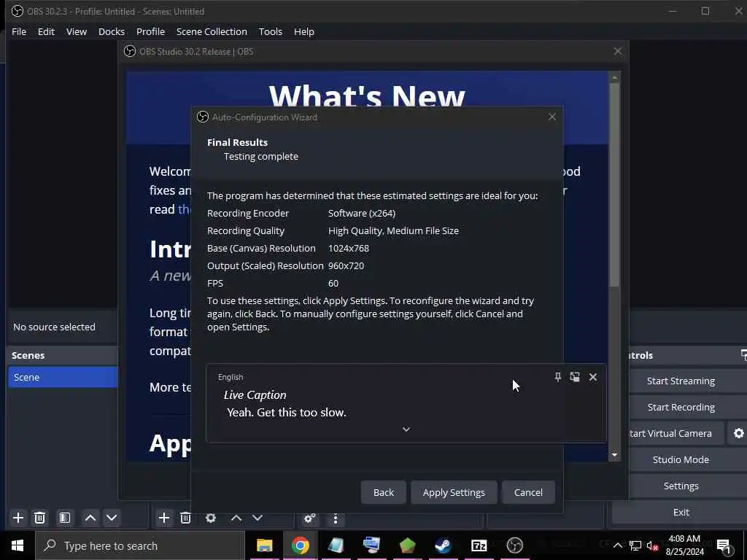Move source up arrow in Sources dock
The height and width of the screenshot is (560, 747).
point(236,518)
